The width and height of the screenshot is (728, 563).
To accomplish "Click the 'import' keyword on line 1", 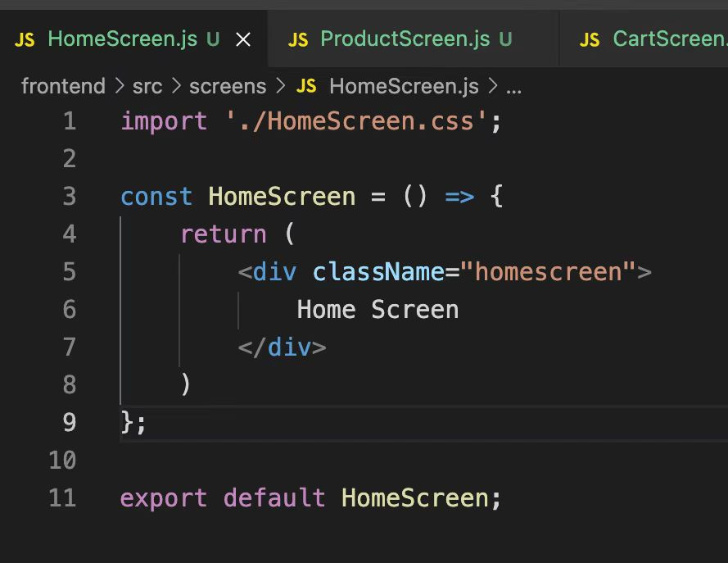I will pos(164,122).
